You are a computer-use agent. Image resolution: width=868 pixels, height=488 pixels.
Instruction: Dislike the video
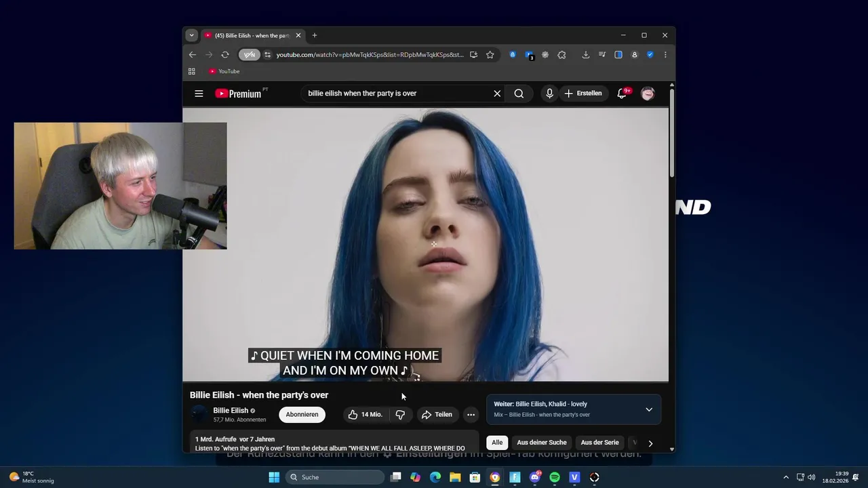(401, 414)
